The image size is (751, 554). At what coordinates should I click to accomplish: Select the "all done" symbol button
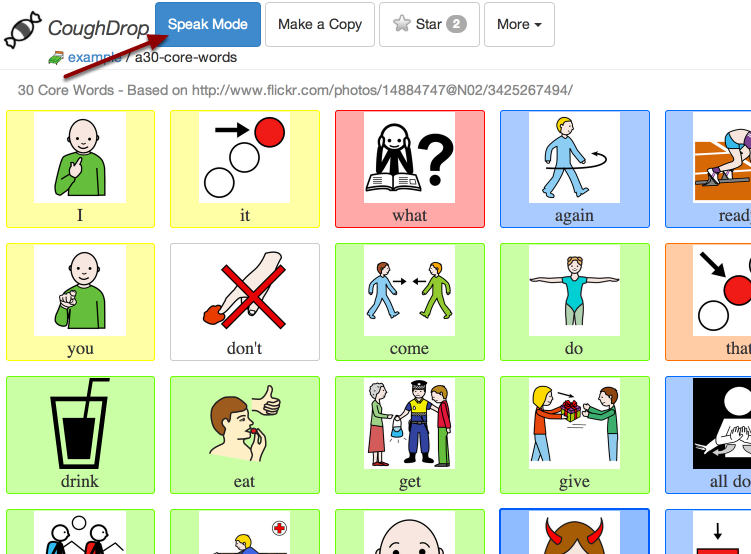708,435
